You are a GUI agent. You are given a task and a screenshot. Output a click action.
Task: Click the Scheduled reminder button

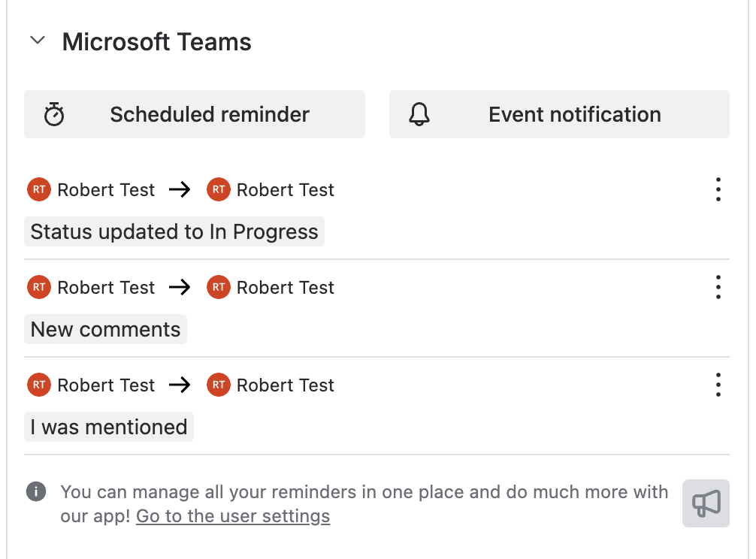click(x=195, y=114)
